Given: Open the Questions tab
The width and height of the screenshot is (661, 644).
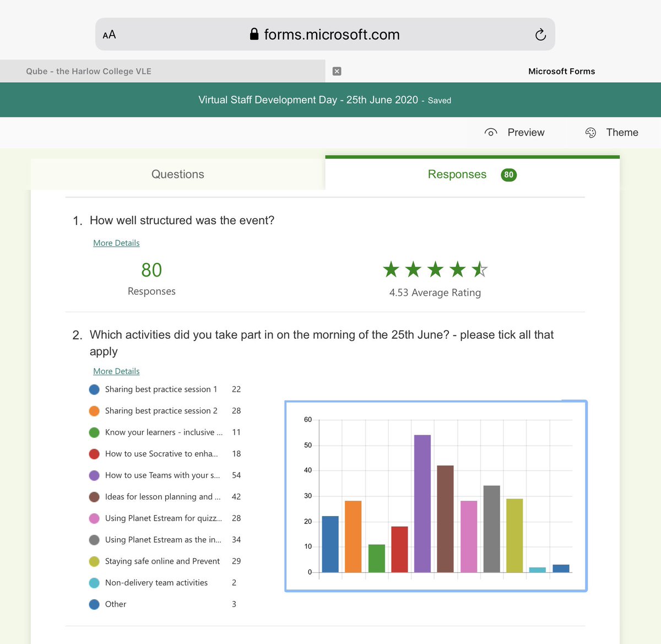Looking at the screenshot, I should point(178,174).
